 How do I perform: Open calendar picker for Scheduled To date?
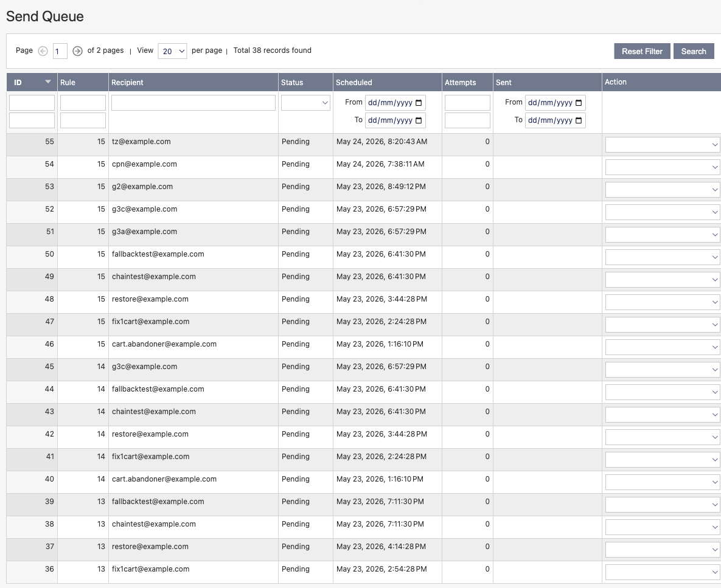(419, 120)
